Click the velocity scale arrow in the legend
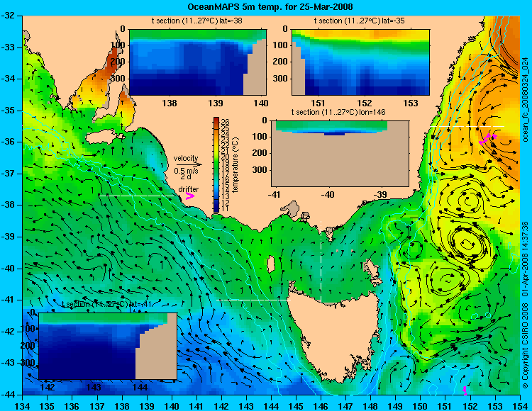This screenshot has width=532, height=411. pyautogui.click(x=189, y=164)
